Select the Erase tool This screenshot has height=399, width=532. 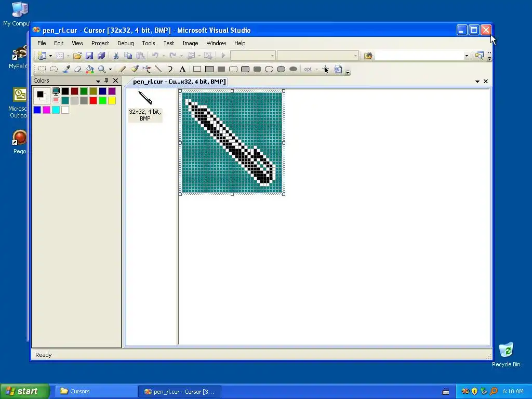click(x=78, y=69)
